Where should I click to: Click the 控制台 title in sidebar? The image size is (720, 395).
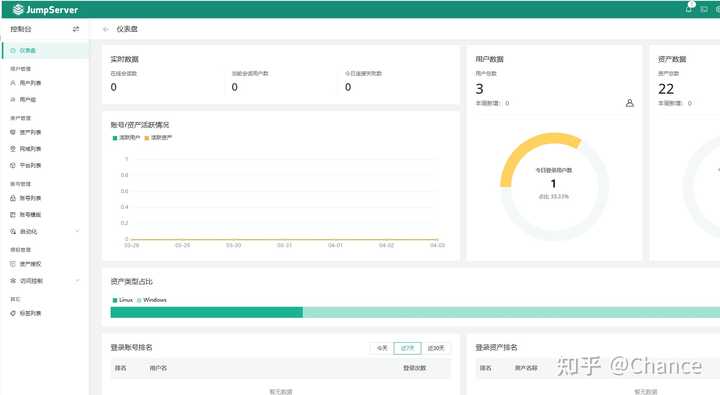tap(21, 29)
